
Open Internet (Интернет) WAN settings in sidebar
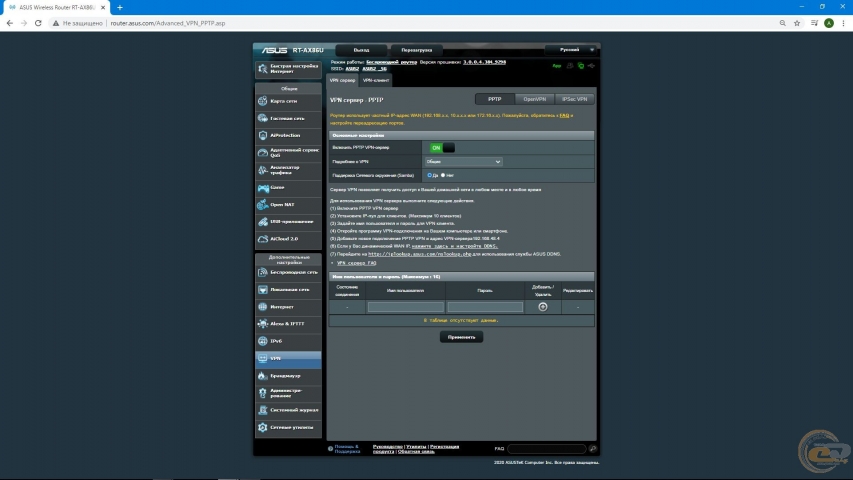tap(288, 307)
